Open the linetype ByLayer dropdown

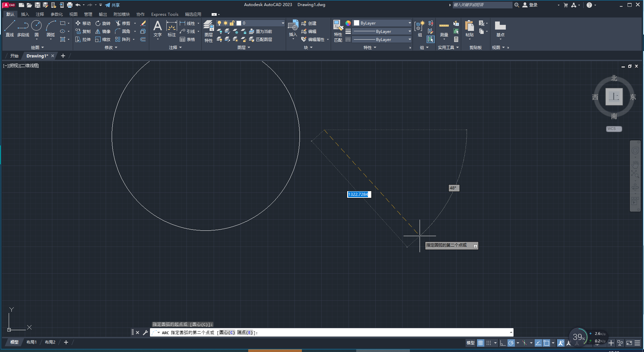(410, 31)
